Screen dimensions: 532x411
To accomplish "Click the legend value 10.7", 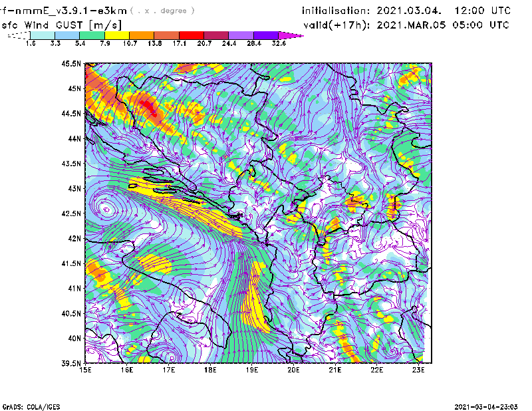I will pyautogui.click(x=130, y=43).
